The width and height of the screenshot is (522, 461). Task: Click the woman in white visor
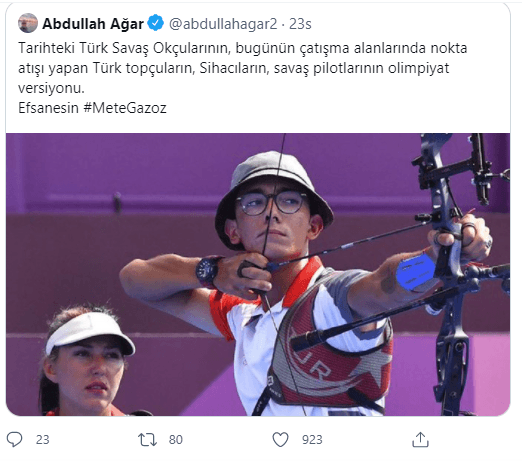tap(87, 362)
